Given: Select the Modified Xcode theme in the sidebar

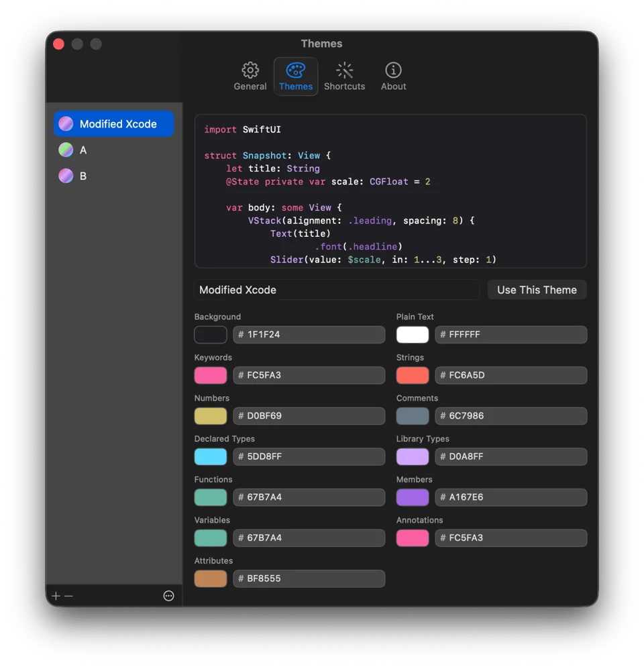Looking at the screenshot, I should coord(114,123).
